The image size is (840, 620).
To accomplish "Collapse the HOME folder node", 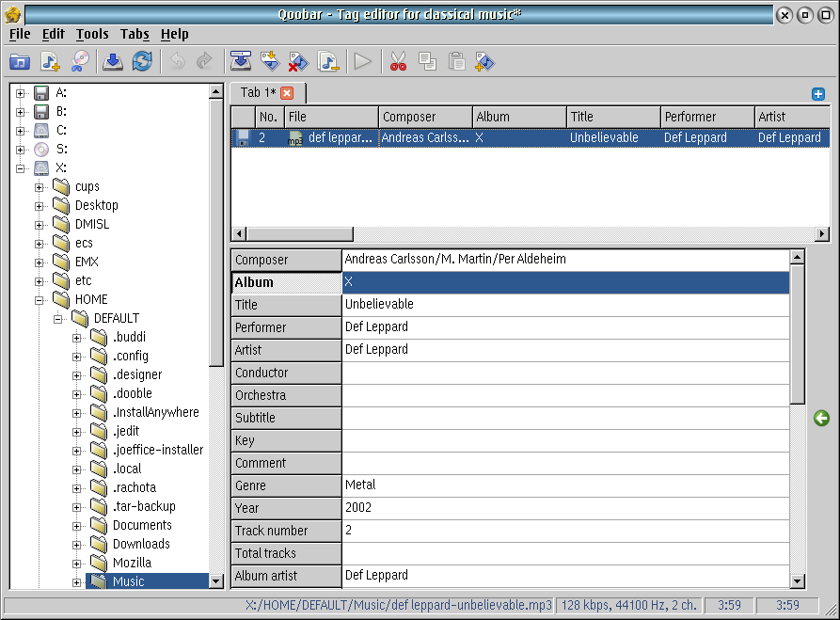I will 40,300.
